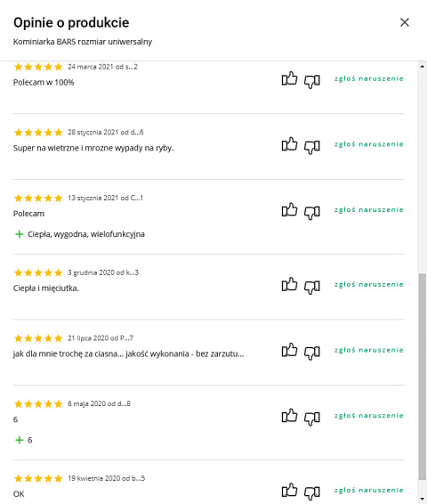
Task: Like the "Polecam w 100%" review
Action: [x=289, y=78]
